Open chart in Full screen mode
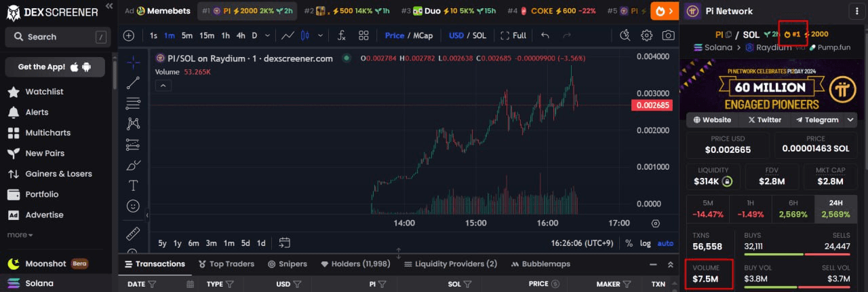The height and width of the screenshot is (292, 868). pyautogui.click(x=513, y=35)
